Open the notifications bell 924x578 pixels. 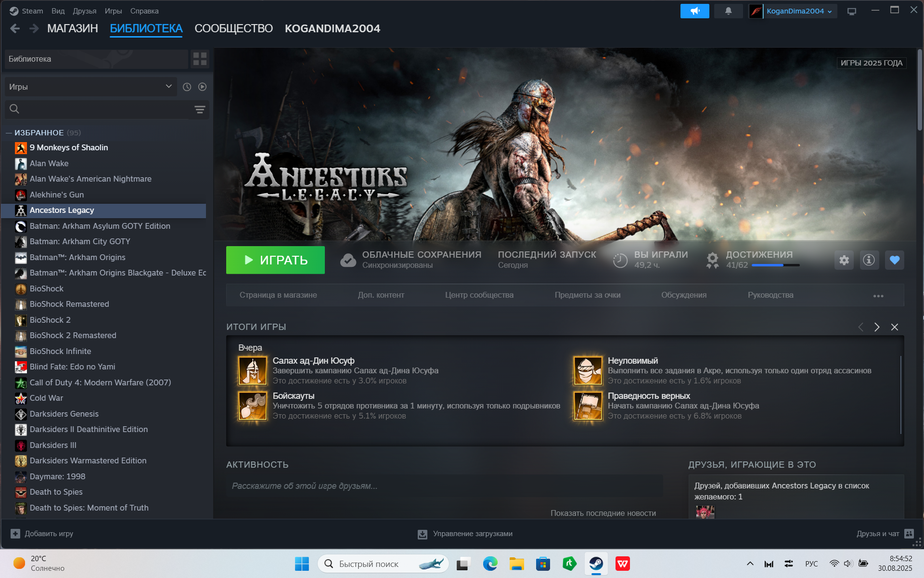(728, 11)
